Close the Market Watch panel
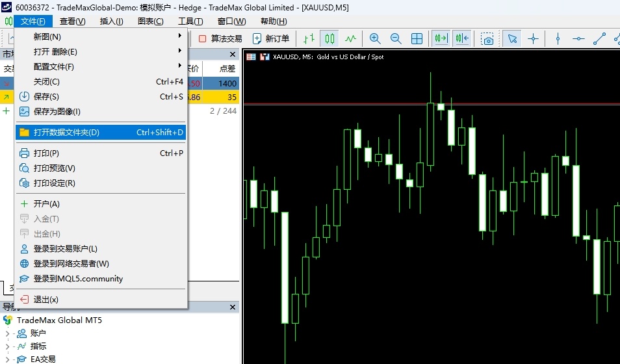 [x=233, y=54]
